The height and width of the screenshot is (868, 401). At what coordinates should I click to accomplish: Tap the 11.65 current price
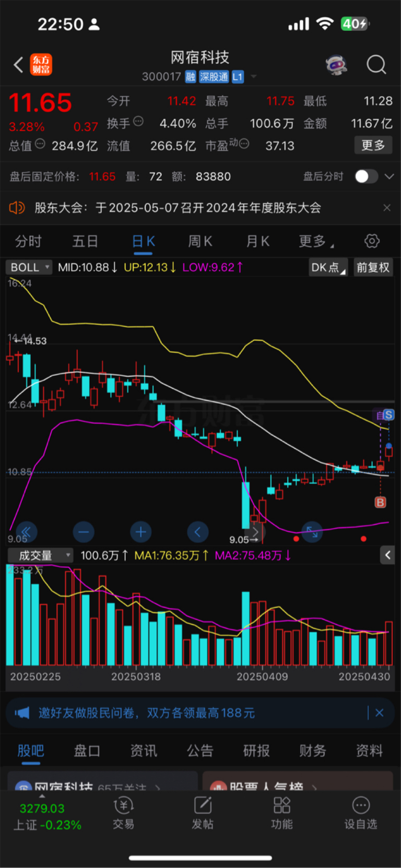point(40,103)
